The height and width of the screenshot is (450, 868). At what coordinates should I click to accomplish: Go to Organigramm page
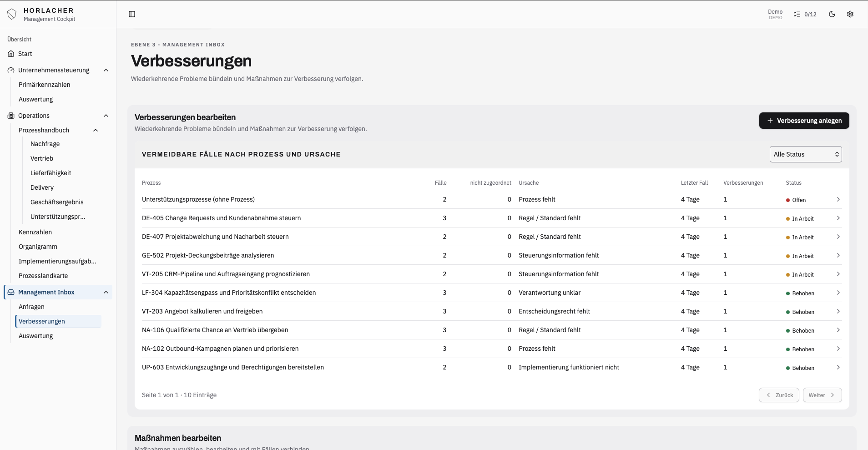pyautogui.click(x=38, y=247)
